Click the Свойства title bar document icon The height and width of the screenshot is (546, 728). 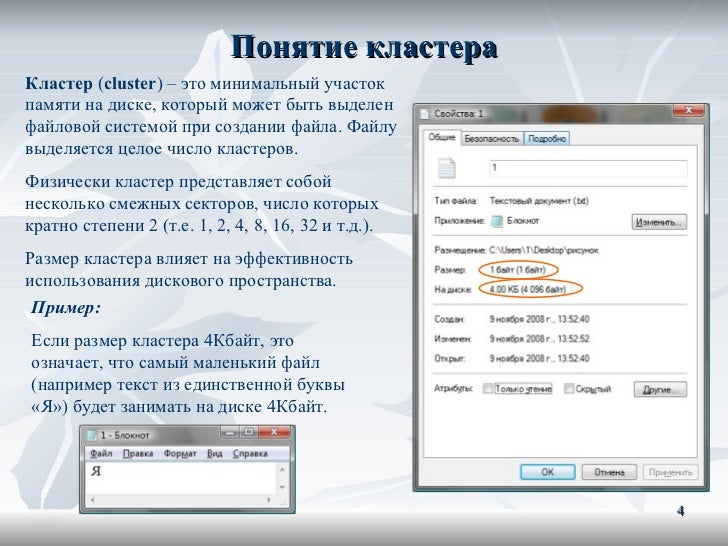(424, 114)
